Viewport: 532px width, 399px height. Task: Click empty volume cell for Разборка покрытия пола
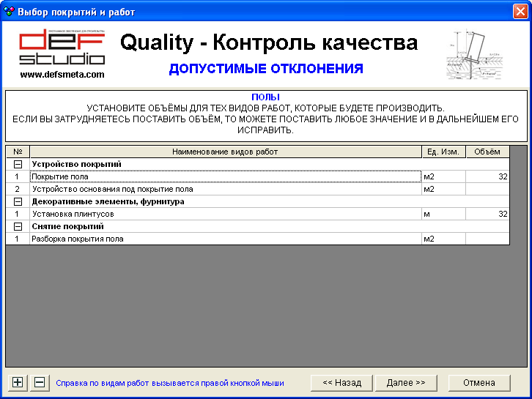point(487,239)
